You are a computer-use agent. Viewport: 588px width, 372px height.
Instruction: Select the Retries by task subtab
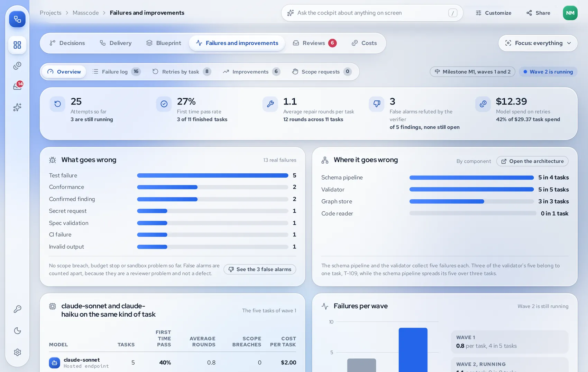[182, 72]
